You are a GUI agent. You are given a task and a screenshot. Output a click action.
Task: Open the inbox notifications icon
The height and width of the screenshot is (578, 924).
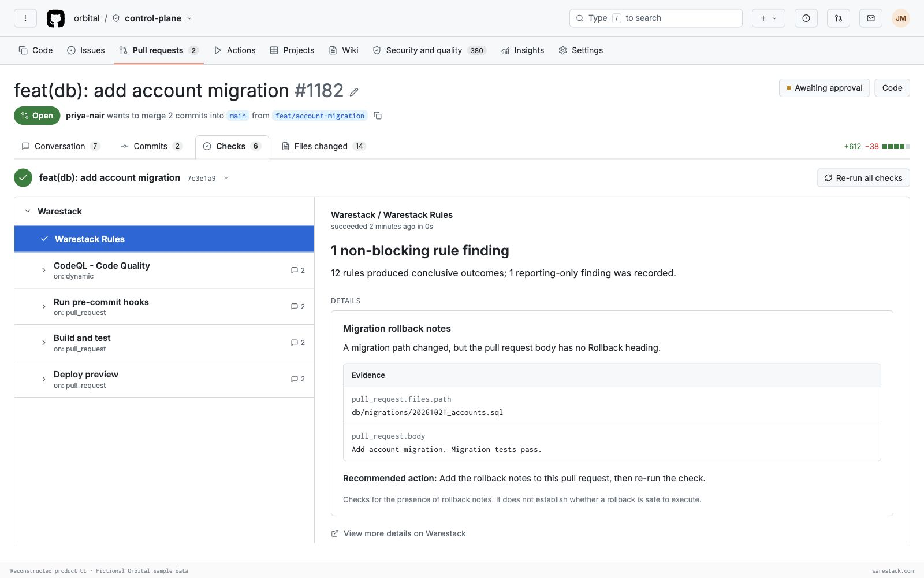[871, 18]
